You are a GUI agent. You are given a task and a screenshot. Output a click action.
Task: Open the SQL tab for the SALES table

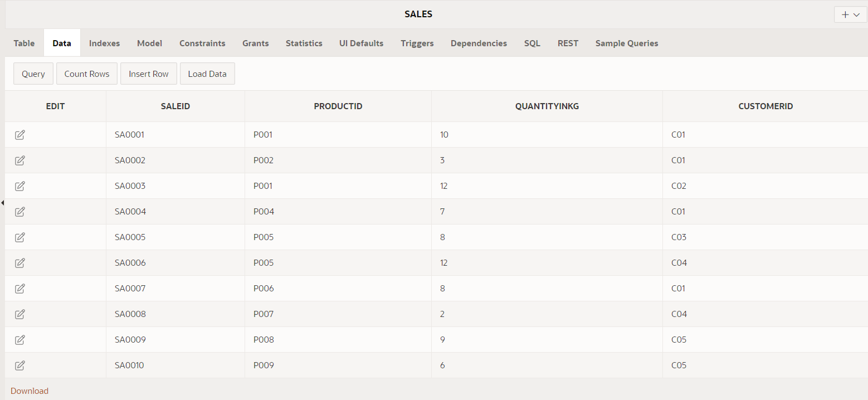[x=532, y=43]
